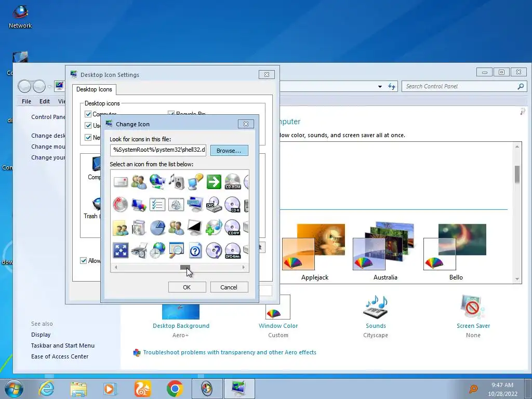Open Google Chrome from taskbar
Screen dimensions: 532x399
point(175,389)
